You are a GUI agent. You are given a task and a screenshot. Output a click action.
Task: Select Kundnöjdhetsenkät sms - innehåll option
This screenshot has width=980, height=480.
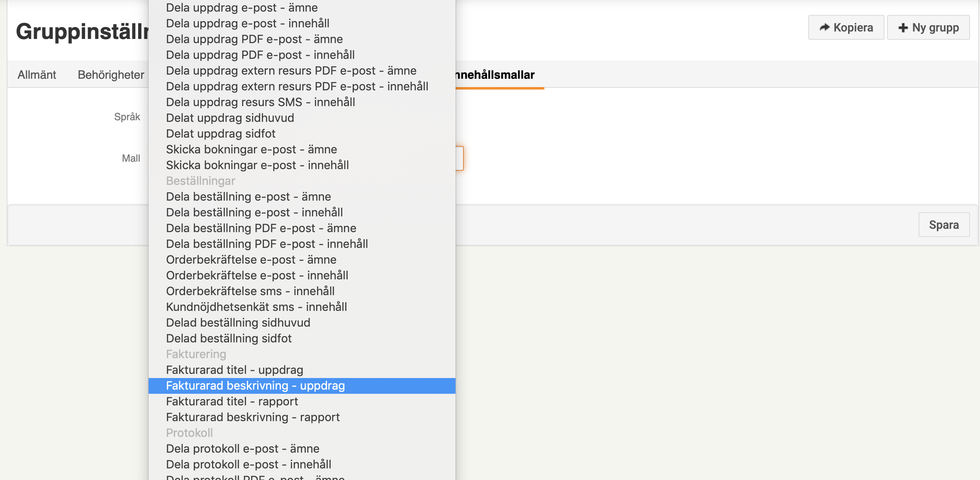click(256, 306)
